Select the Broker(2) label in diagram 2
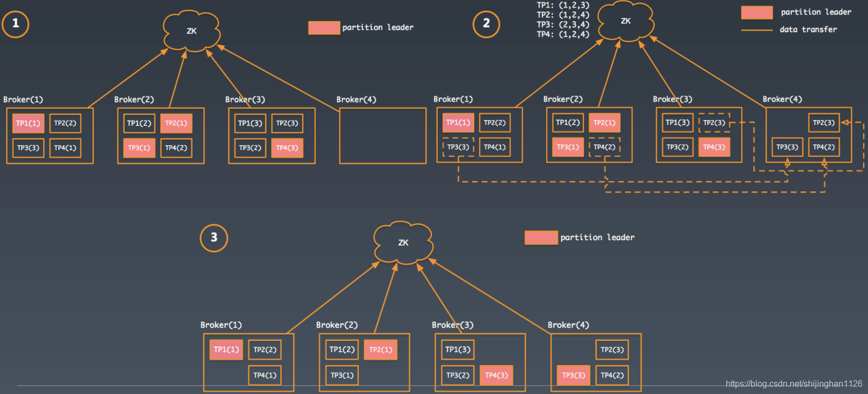 [x=563, y=99]
